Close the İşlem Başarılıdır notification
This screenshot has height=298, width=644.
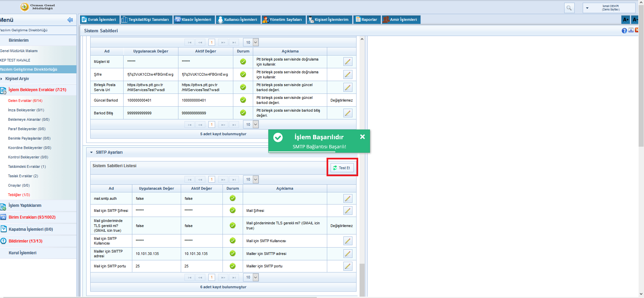(x=362, y=137)
